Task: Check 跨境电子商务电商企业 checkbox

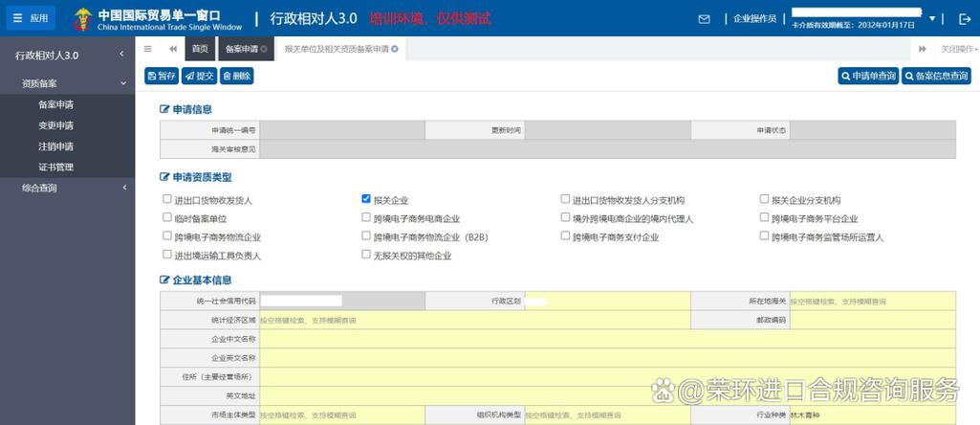Action: tap(366, 217)
